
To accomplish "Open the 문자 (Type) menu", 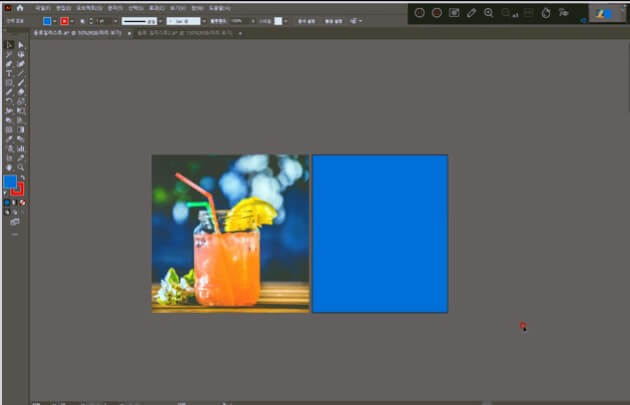I will coord(115,8).
